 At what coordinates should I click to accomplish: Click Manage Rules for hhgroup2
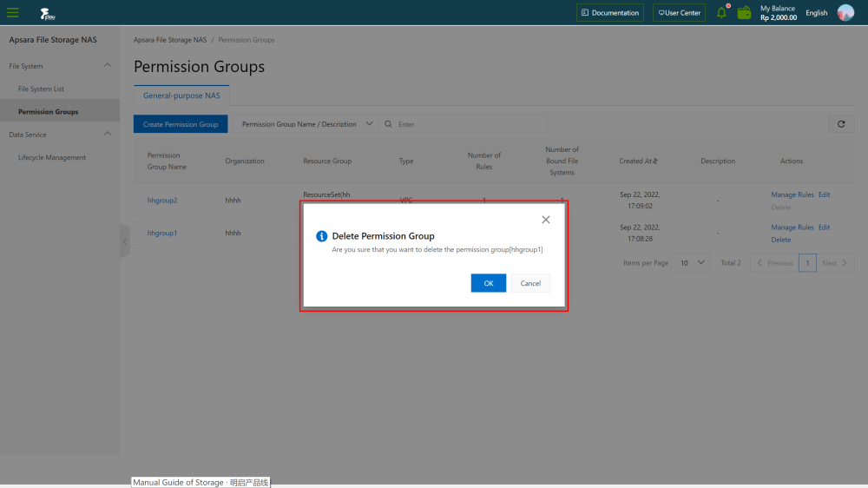(792, 195)
